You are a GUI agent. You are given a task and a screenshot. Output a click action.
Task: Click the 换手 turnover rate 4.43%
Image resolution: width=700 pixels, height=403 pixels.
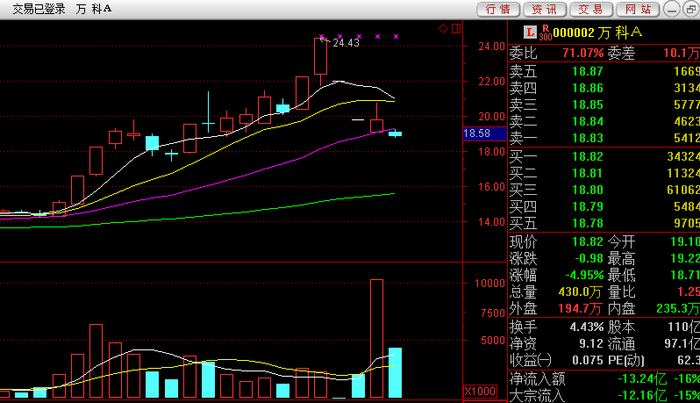pos(587,327)
